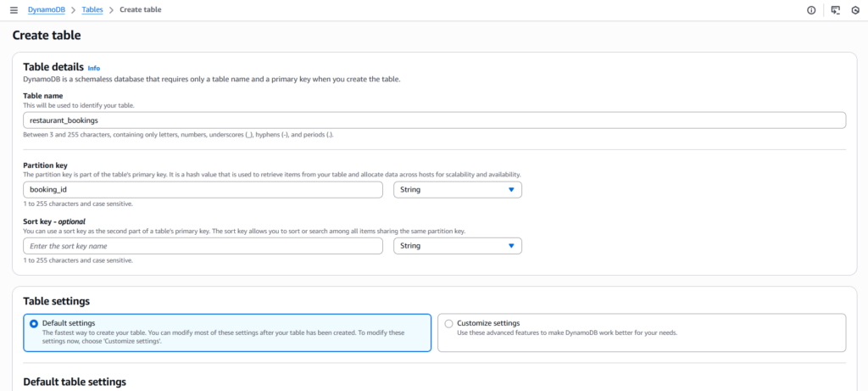Open the hamburger navigation menu
Screen dimensions: 868x391
(14, 10)
